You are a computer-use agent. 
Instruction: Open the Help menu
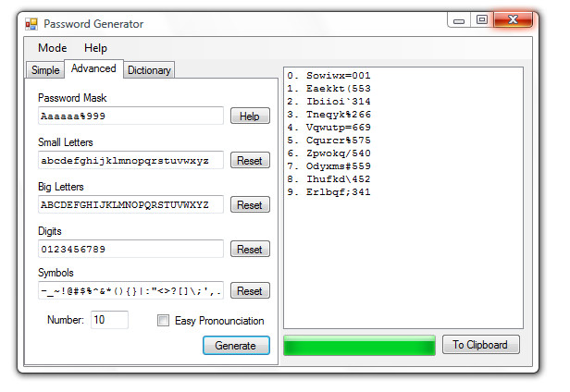click(95, 48)
